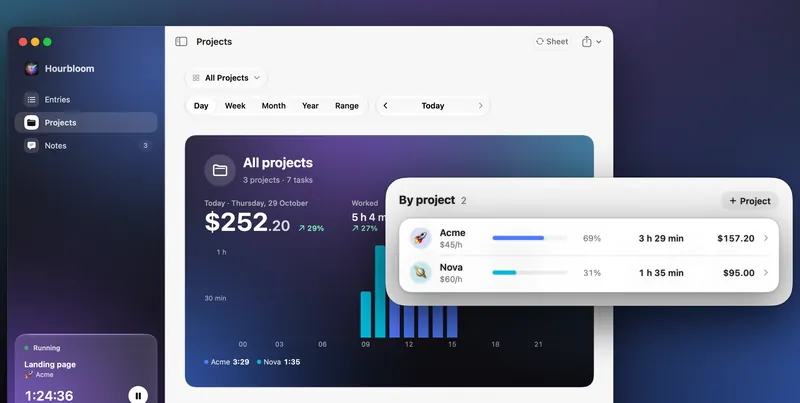Open the Notes speech bubble icon

click(32, 145)
